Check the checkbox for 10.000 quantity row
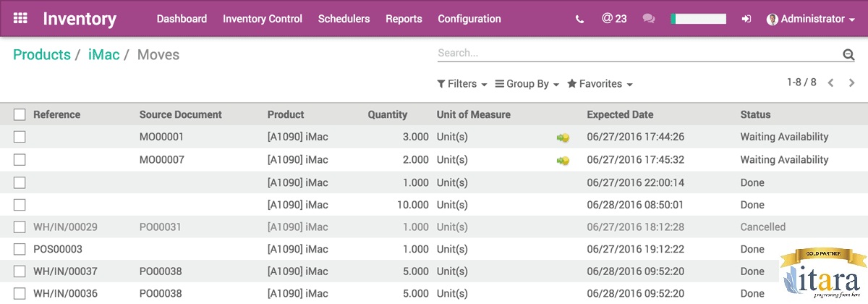Image resolution: width=868 pixels, height=304 pixels. coord(20,205)
